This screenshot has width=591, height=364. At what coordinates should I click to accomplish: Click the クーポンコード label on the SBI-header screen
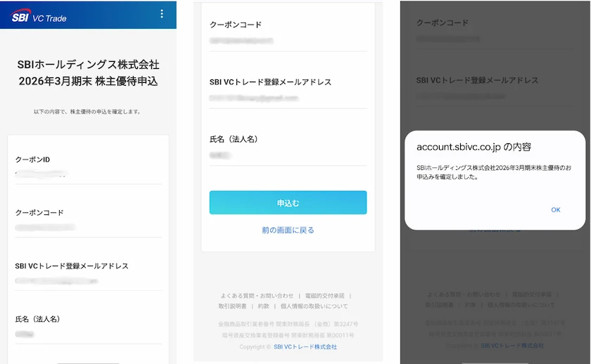39,213
